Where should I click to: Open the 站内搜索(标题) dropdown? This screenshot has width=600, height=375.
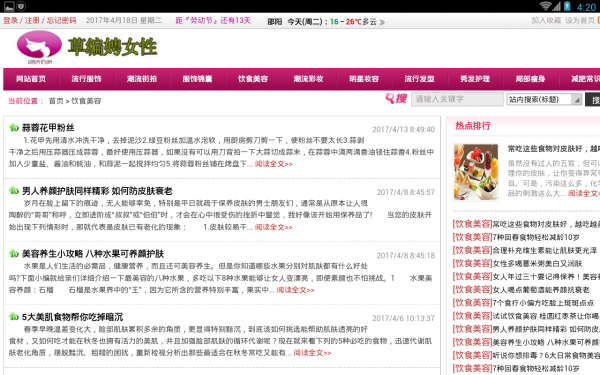coord(544,99)
